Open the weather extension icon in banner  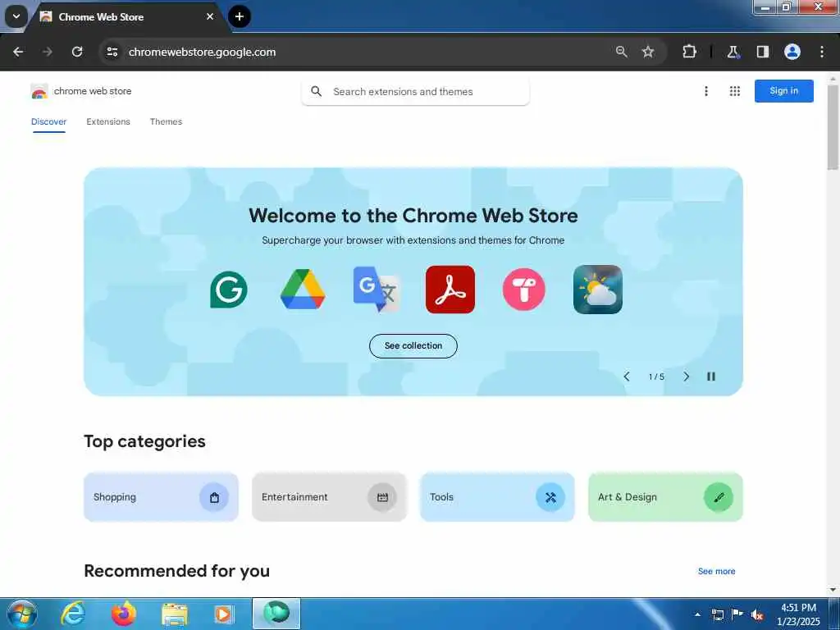[x=598, y=290]
